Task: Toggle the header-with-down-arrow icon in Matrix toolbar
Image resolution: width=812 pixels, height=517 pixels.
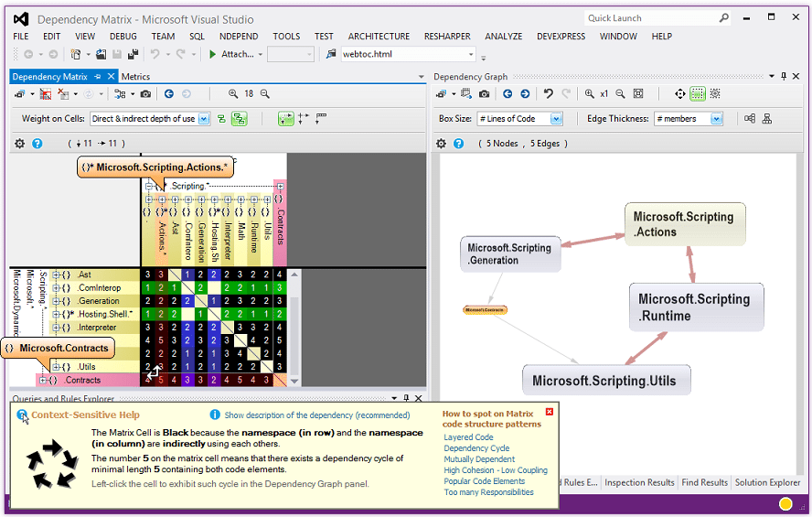Action: 321,119
